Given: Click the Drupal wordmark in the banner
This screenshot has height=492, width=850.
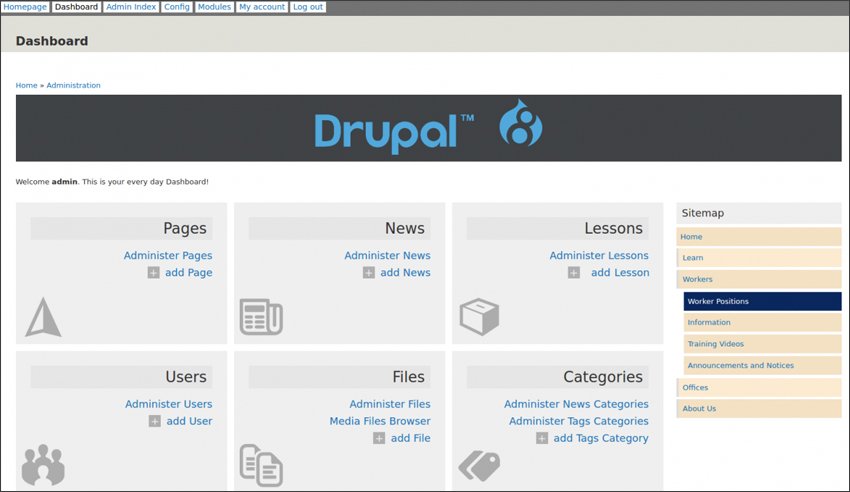Looking at the screenshot, I should pos(394,132).
